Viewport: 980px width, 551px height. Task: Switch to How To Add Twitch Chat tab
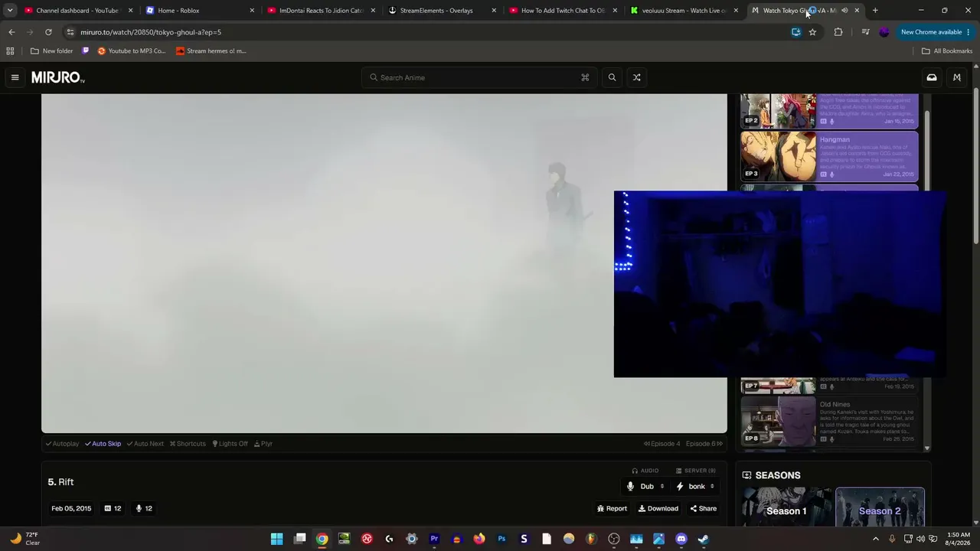point(563,11)
